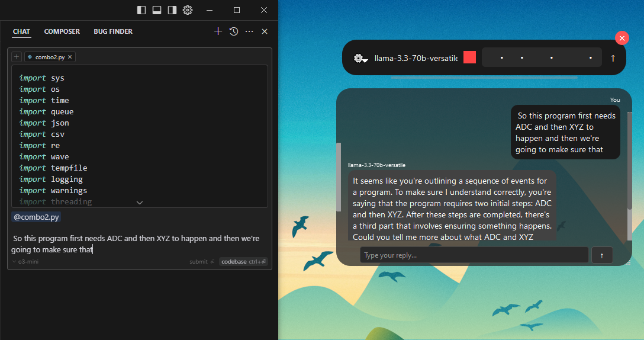This screenshot has width=644, height=340.
Task: Click the 'import warnings' code line
Action: point(53,190)
